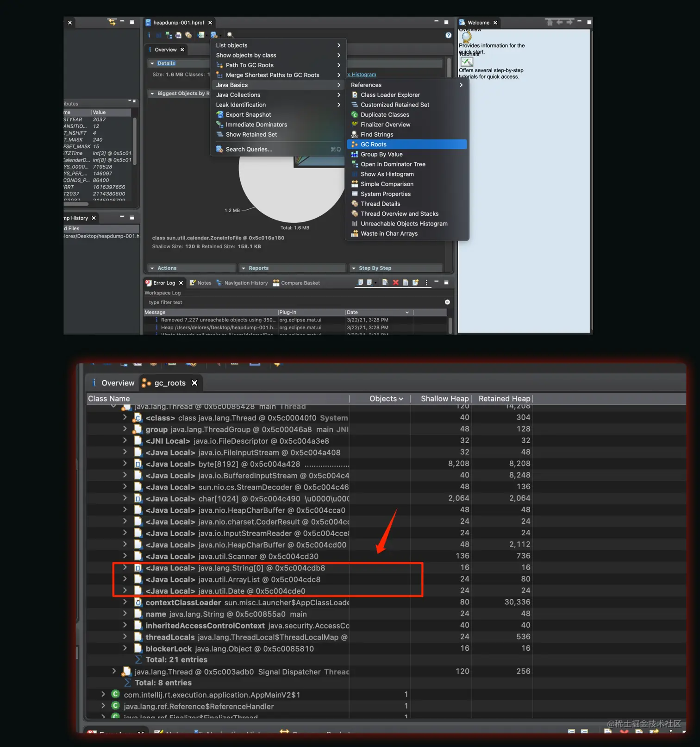Open the OQL query toolbar icon

coord(178,35)
